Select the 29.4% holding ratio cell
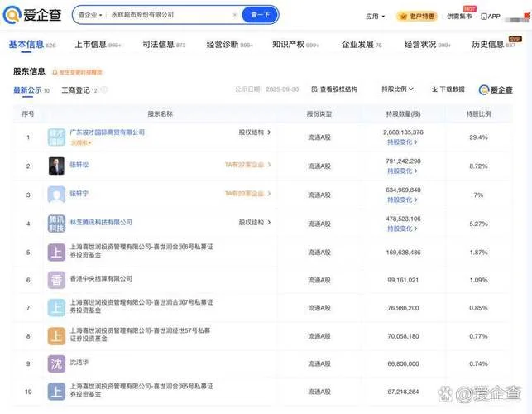Screen dimensions: 532x414 click(478, 137)
